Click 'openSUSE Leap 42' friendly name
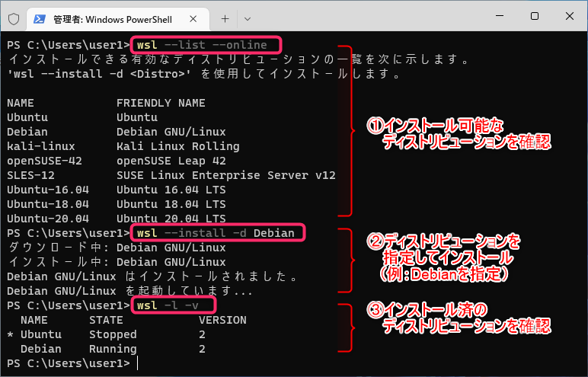588x377 pixels. [x=171, y=161]
